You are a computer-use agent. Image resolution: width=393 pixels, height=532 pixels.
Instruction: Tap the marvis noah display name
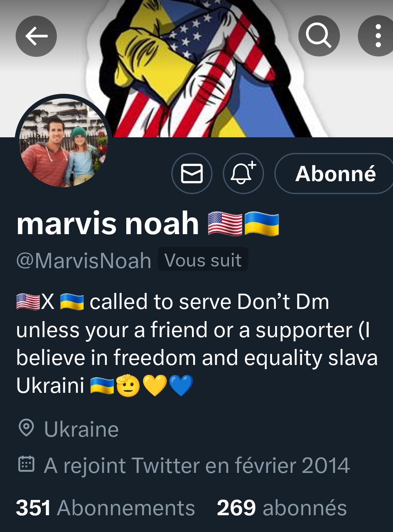coord(108,223)
